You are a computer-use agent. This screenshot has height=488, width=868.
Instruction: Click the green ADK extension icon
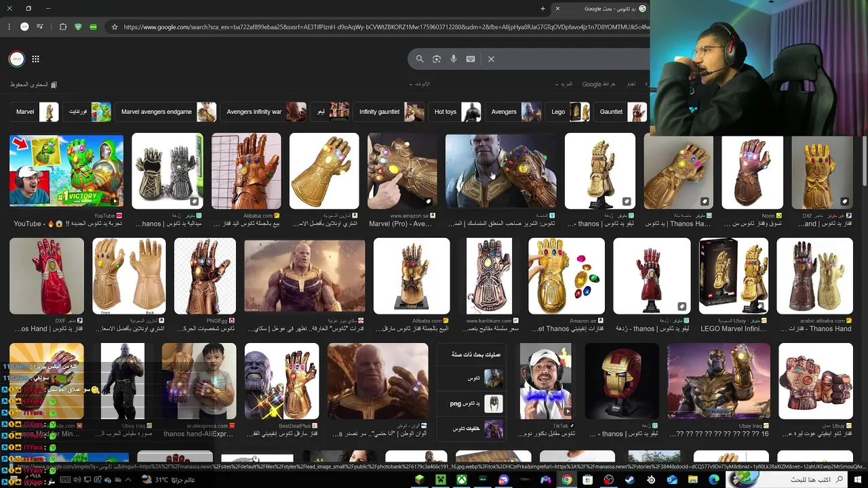pos(93,27)
